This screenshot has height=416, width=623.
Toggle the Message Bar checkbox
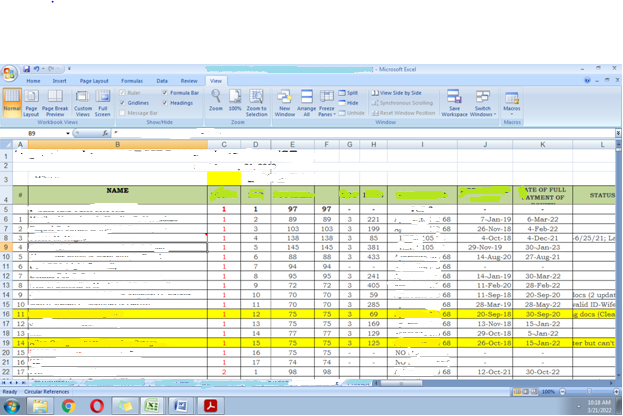click(122, 113)
